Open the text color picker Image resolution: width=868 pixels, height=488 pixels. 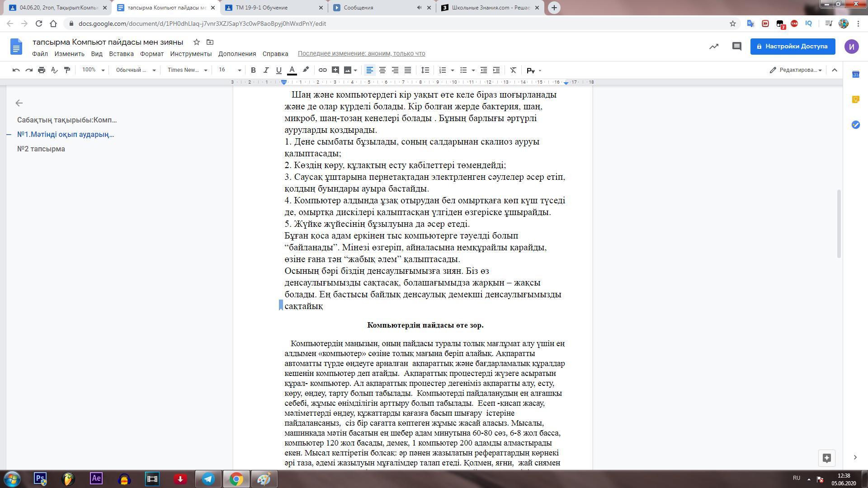(x=292, y=70)
